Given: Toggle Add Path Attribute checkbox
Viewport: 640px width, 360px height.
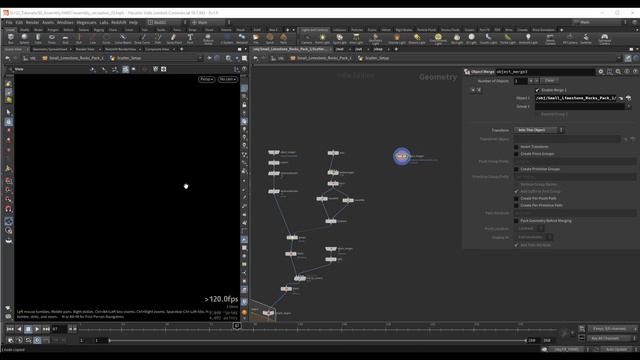Looking at the screenshot, I should click(x=516, y=245).
